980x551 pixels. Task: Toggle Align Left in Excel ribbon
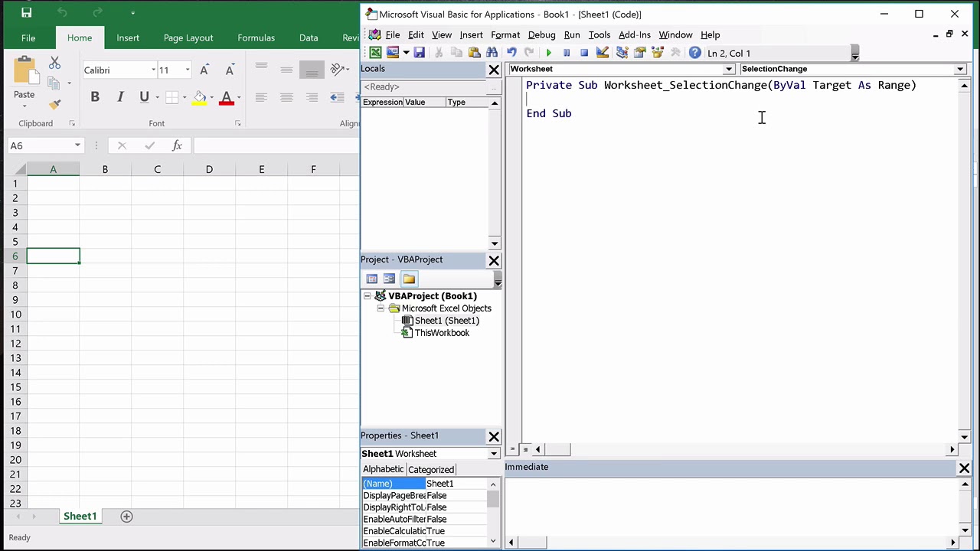pyautogui.click(x=261, y=97)
